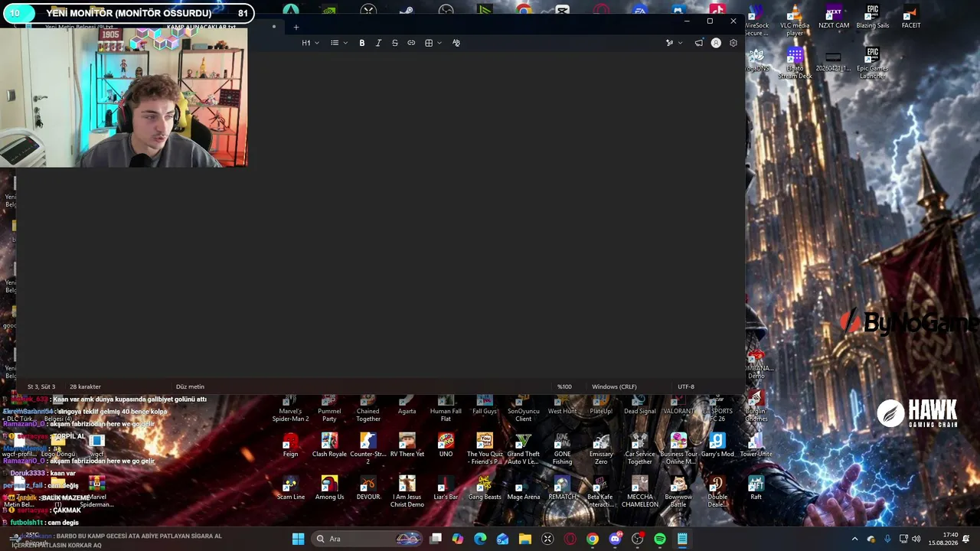Select the VLC media player desktop icon

[795, 21]
